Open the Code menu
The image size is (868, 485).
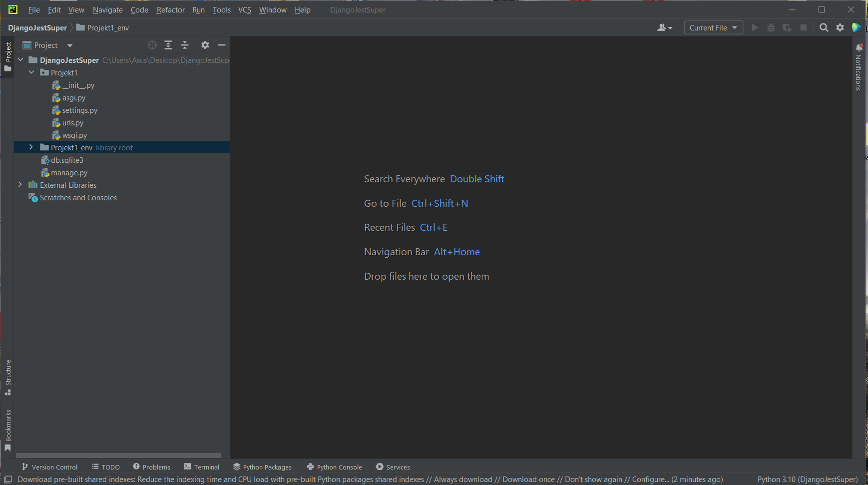139,9
